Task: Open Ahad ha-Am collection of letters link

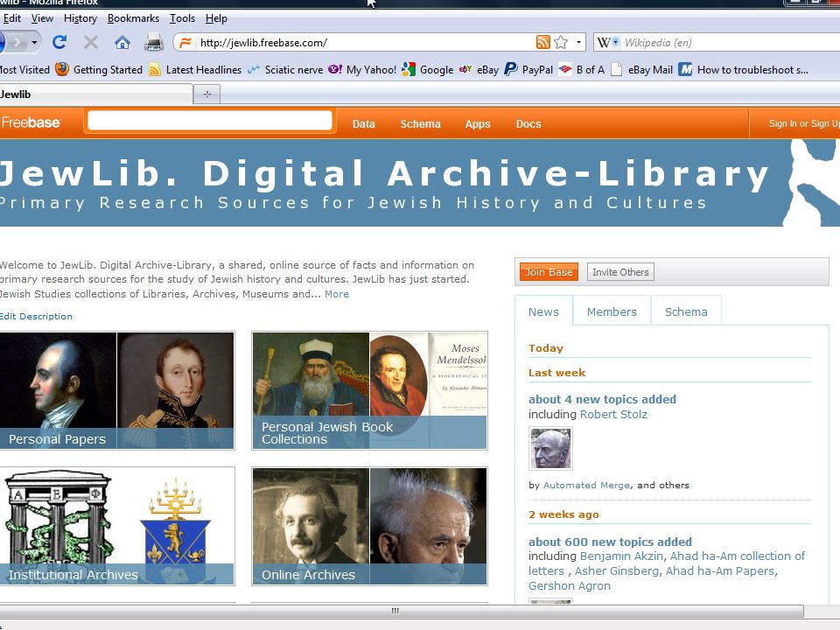Action: (667, 563)
